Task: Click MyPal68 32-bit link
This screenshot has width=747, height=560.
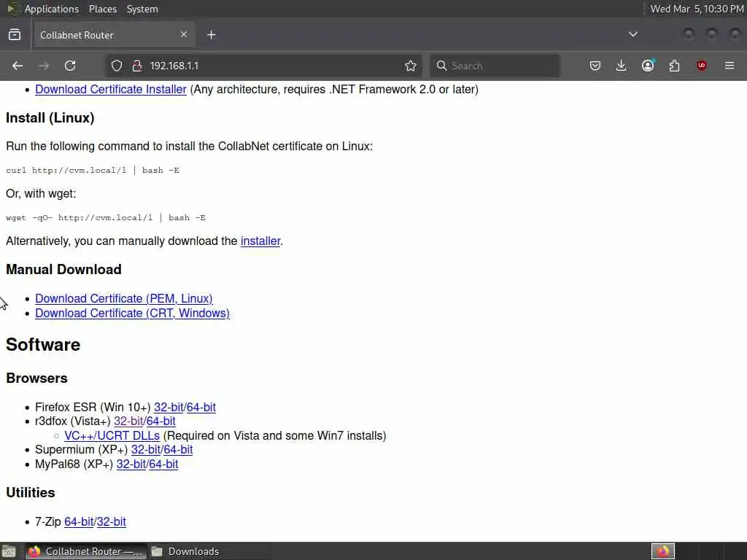Action: coord(131,464)
